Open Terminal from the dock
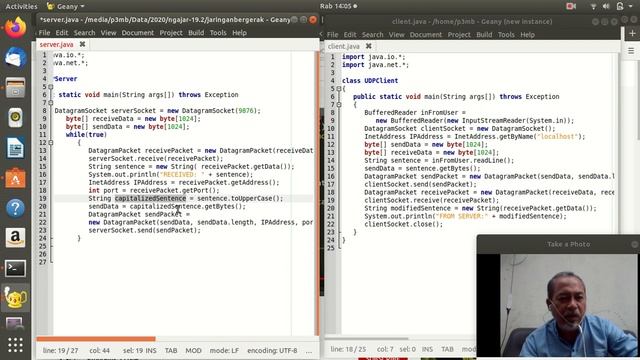The width and height of the screenshot is (640, 360). (15, 268)
